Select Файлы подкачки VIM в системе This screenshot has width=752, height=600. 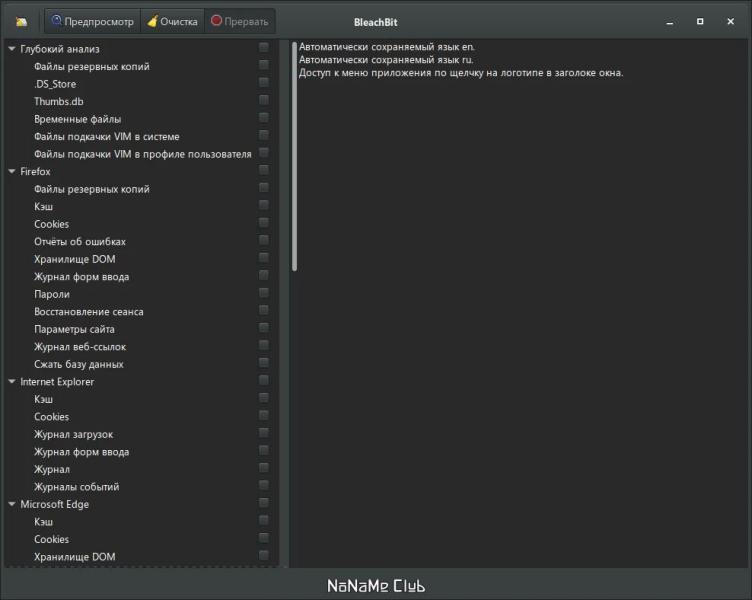[x=106, y=137]
